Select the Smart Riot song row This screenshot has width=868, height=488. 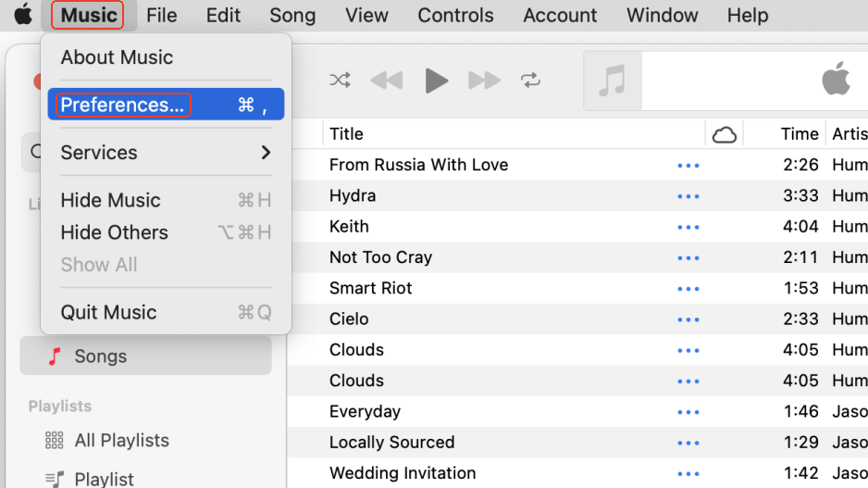pos(371,288)
